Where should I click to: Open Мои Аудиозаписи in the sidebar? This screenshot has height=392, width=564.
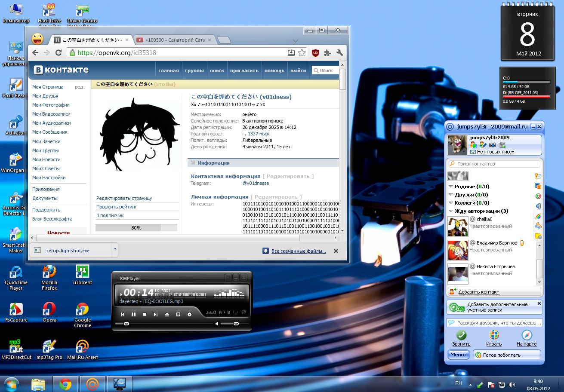pos(52,123)
